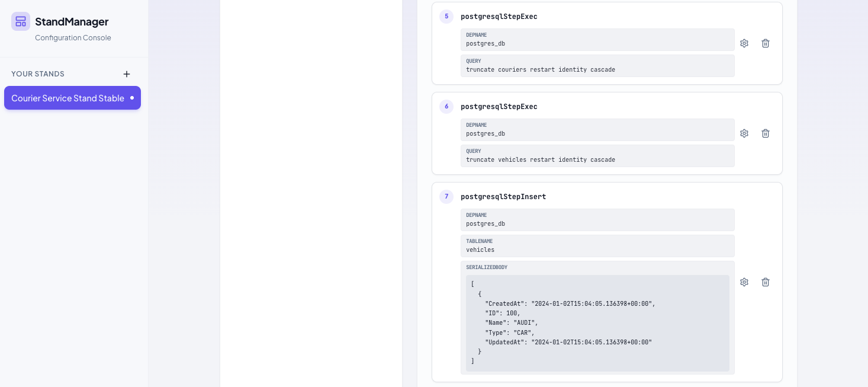
Task: Click the TABLENAME vehicles field
Action: [x=597, y=246]
